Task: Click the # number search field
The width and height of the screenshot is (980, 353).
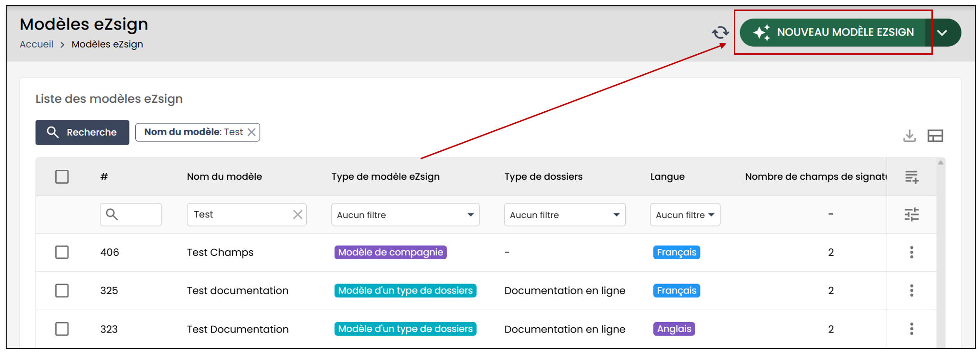Action: click(x=131, y=215)
